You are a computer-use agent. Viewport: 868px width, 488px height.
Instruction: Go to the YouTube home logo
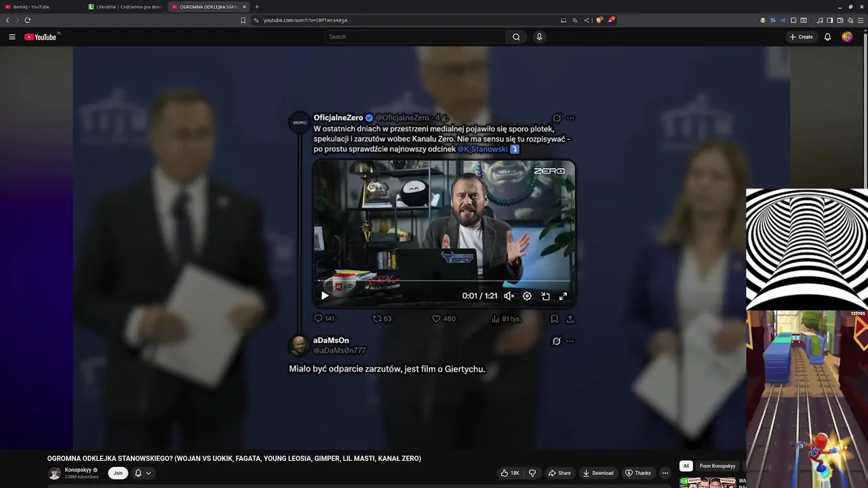pos(41,37)
